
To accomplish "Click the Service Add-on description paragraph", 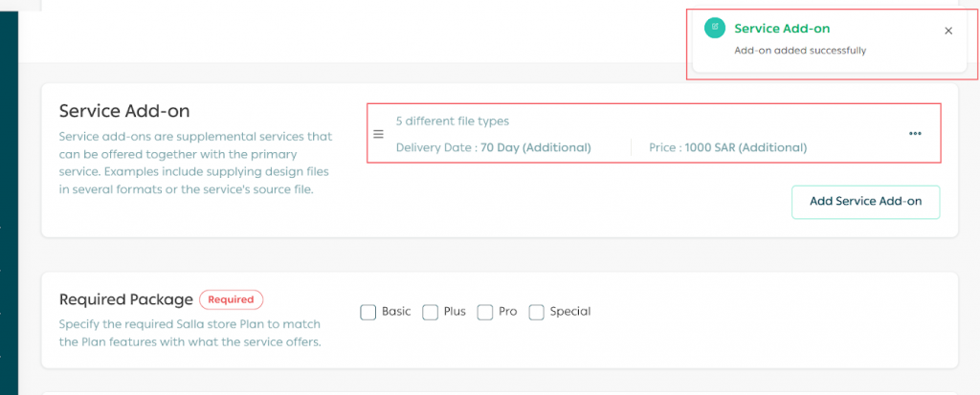I will 195,164.
